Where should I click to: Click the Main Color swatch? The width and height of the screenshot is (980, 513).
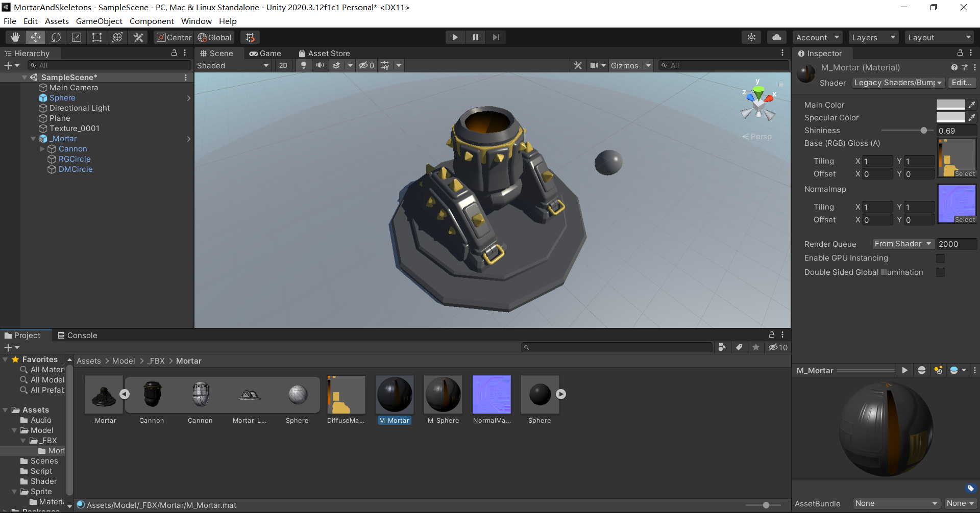click(950, 105)
